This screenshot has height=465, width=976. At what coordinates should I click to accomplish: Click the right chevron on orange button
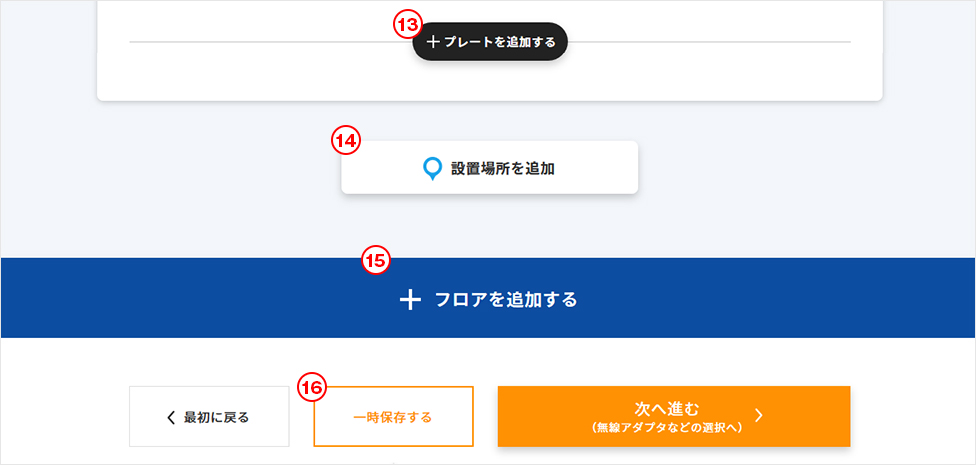(759, 415)
